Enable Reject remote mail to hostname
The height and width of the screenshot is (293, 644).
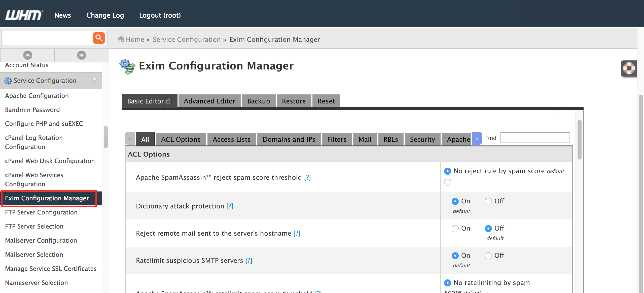(x=455, y=229)
